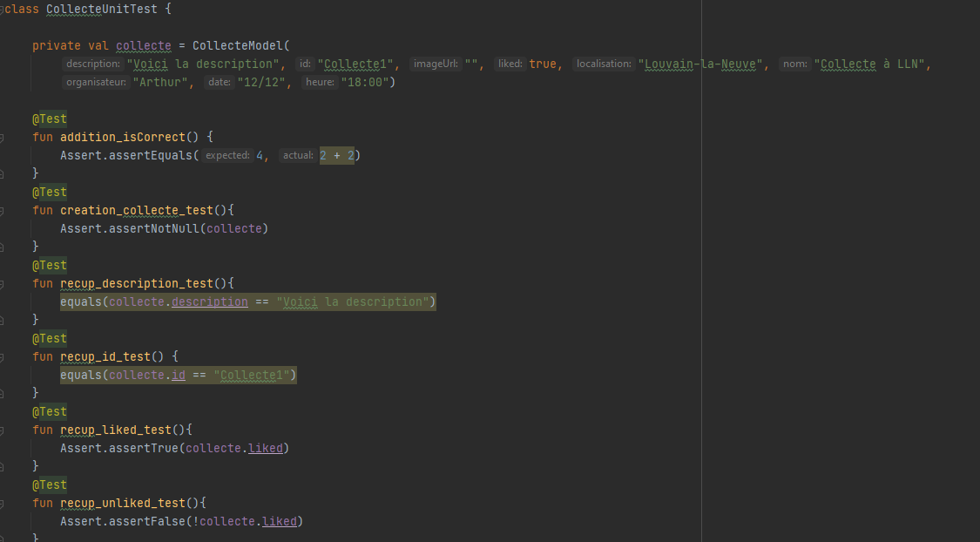Image resolution: width=980 pixels, height=542 pixels.
Task: Click the underlined id property in collecte.id
Action: (179, 375)
